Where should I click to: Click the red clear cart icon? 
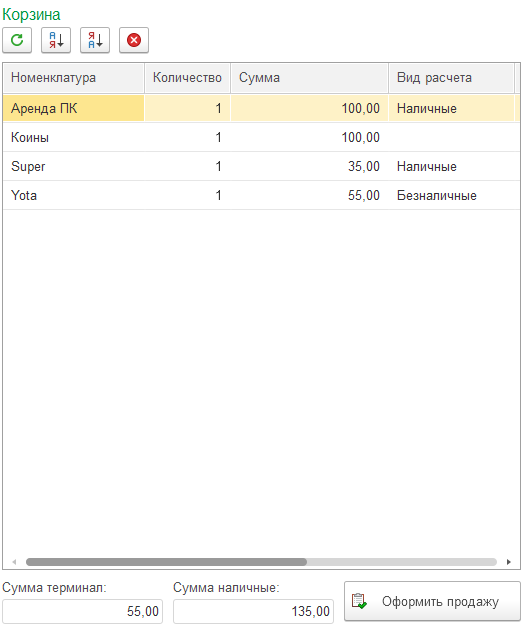click(134, 40)
